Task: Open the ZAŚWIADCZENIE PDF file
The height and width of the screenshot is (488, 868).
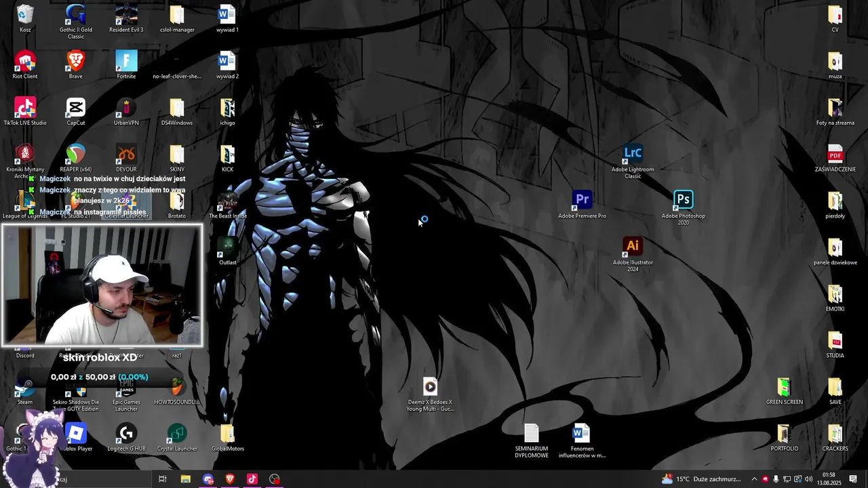Action: coord(835,158)
